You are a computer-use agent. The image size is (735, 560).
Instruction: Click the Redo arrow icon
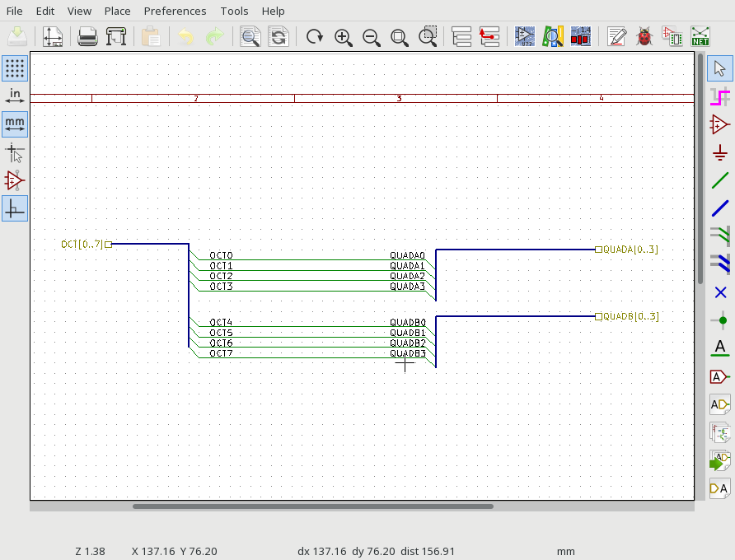pos(214,36)
